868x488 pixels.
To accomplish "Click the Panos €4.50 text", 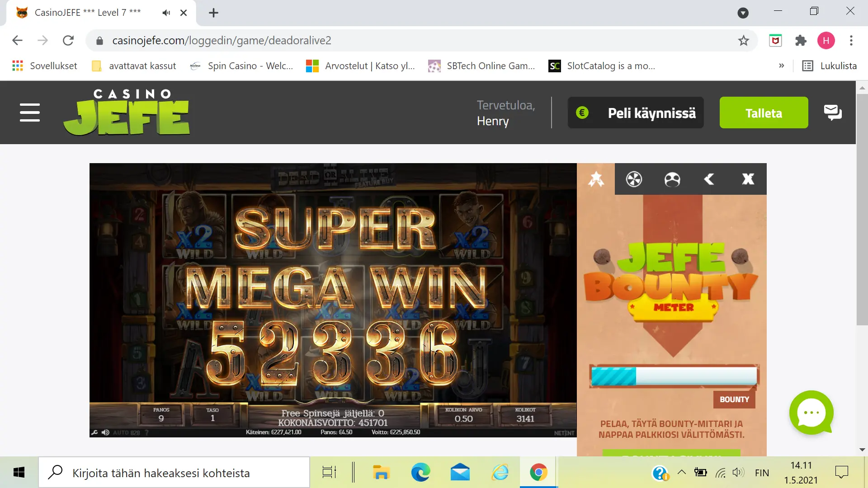I will point(336,432).
